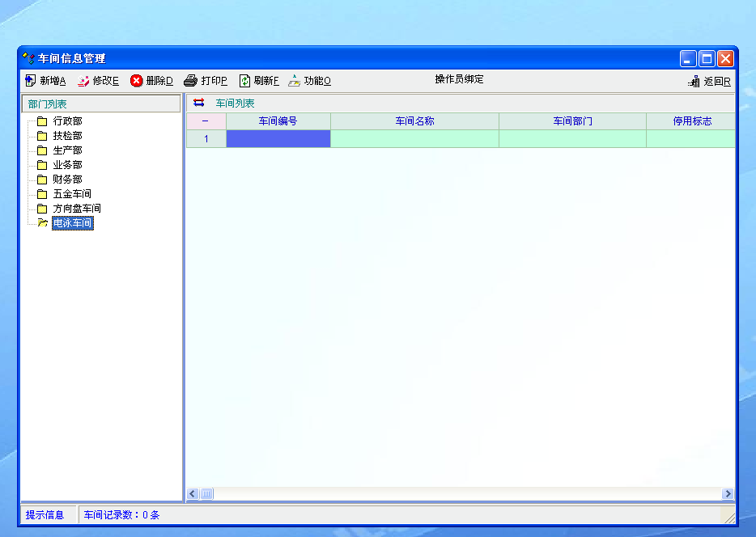Click the 车间列表 panel header icon
756x537 pixels.
click(199, 103)
